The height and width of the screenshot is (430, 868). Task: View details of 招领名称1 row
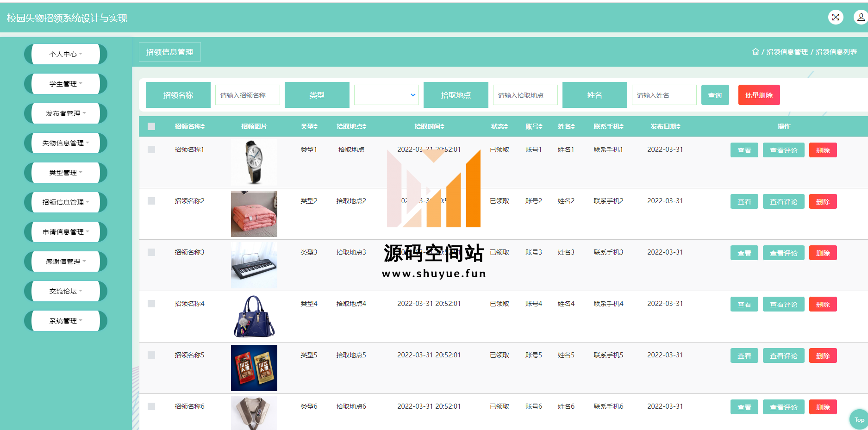point(744,150)
